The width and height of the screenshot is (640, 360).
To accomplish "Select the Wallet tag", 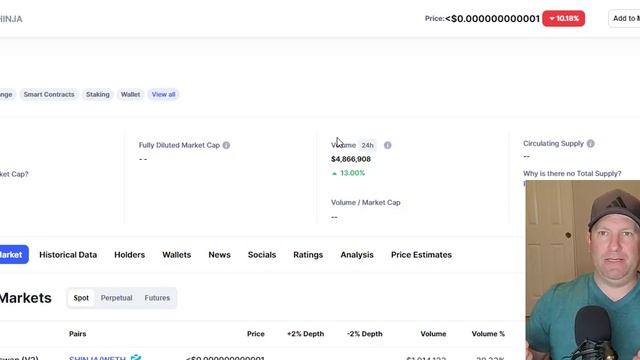I will [130, 94].
